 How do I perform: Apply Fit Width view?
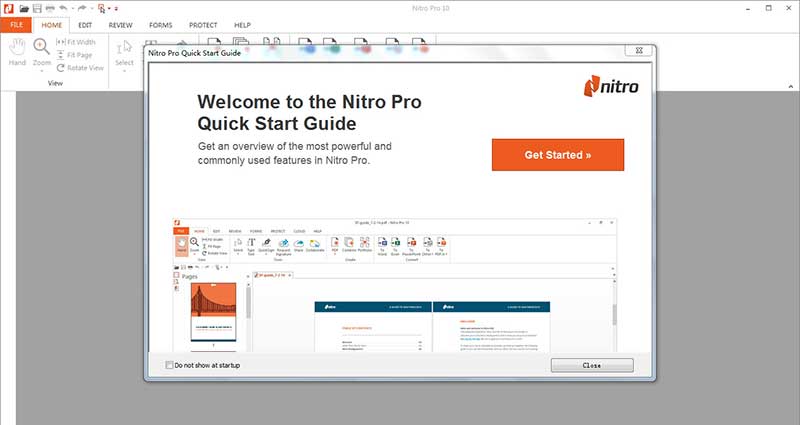[76, 42]
